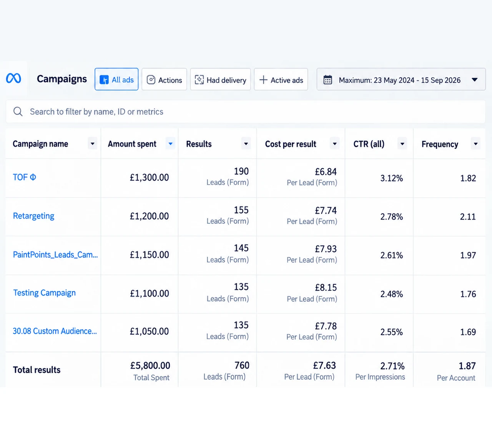Screen dimensions: 492x448
Task: Click the Frequency header label
Action: click(x=440, y=144)
